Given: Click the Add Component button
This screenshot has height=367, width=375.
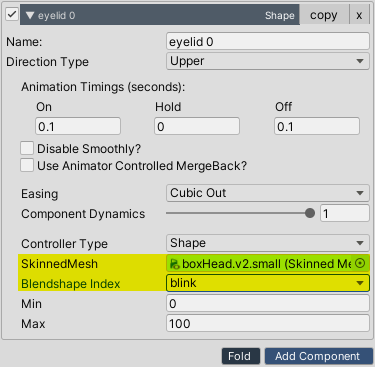Looking at the screenshot, I should tap(319, 356).
